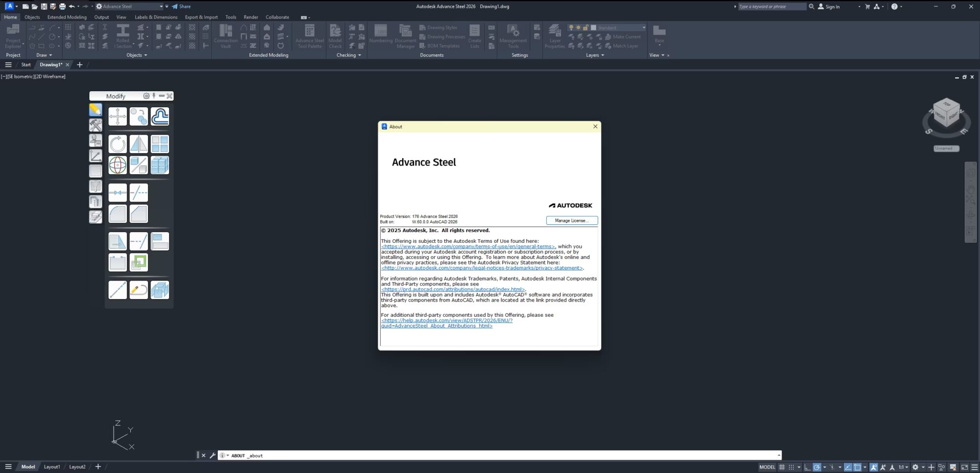The image size is (980, 473).
Task: Expand the Objects panel dropdown
Action: [146, 55]
